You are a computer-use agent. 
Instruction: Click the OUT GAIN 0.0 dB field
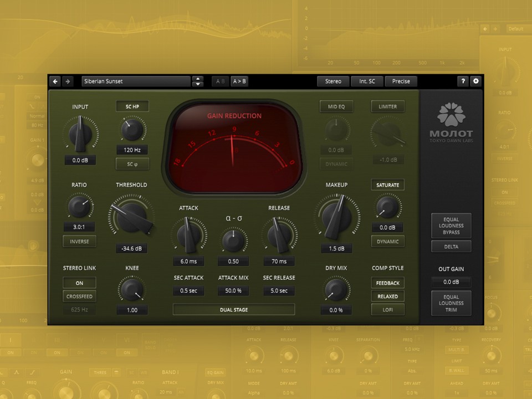[x=451, y=282]
